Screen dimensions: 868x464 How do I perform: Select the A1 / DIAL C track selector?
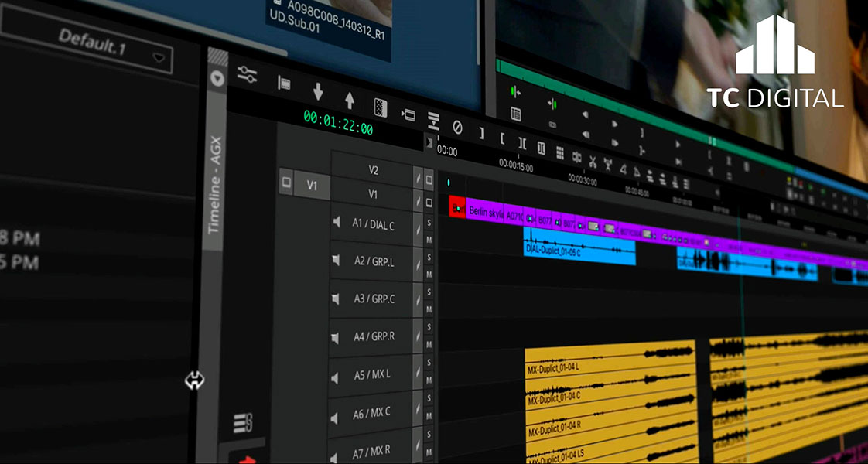(371, 224)
